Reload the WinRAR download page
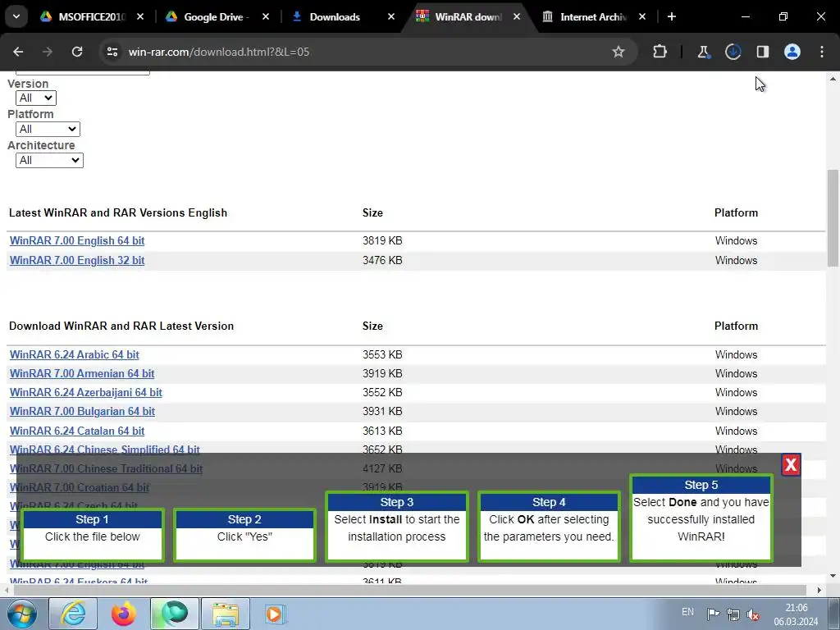The height and width of the screenshot is (630, 840). click(77, 52)
